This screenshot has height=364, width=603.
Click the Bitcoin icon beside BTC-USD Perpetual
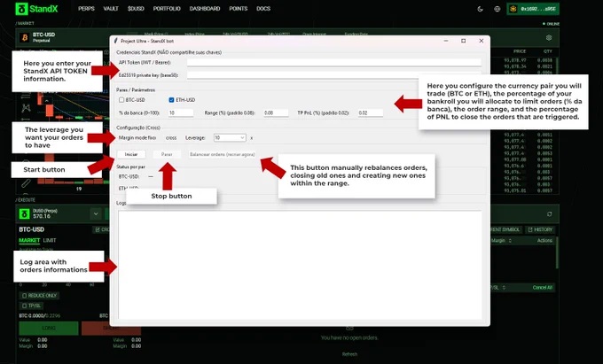click(x=25, y=37)
